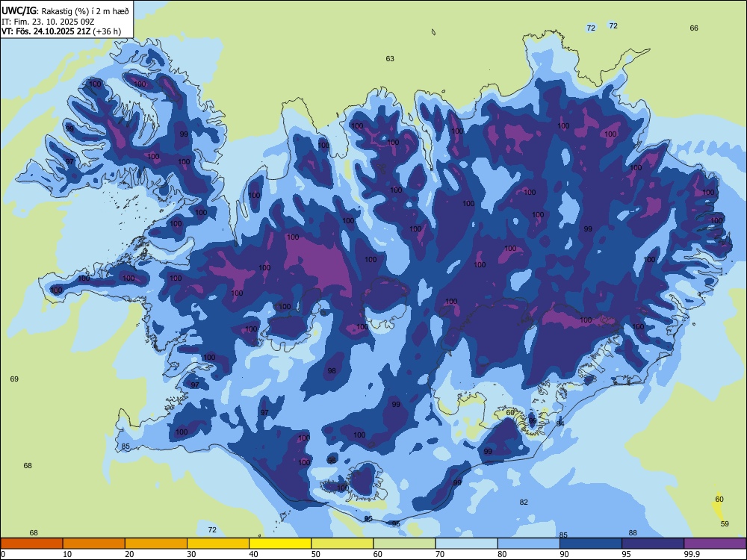Click the '99.9' legend tick label

click(692, 554)
